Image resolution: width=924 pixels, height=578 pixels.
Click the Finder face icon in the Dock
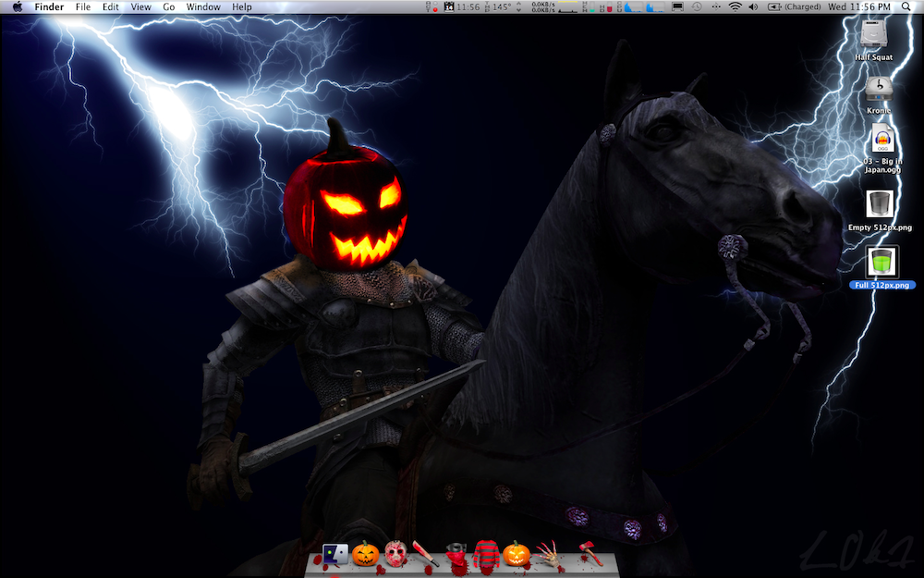pos(335,555)
